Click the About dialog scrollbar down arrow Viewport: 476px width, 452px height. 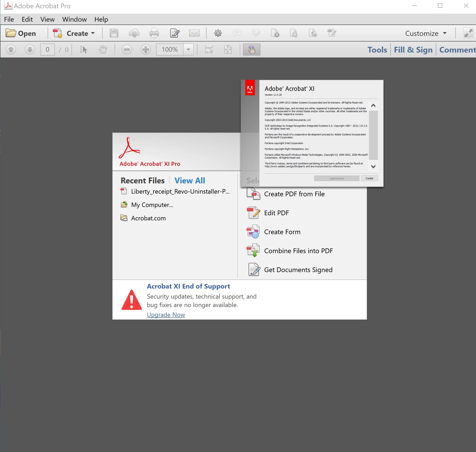tap(373, 167)
